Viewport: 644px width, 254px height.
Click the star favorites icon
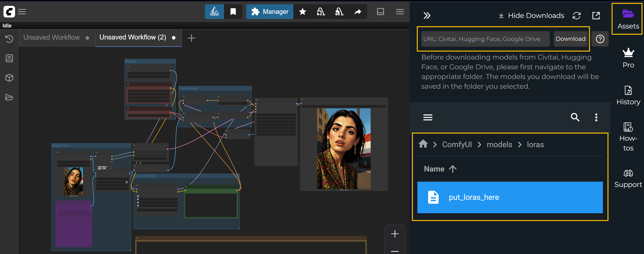click(x=302, y=11)
